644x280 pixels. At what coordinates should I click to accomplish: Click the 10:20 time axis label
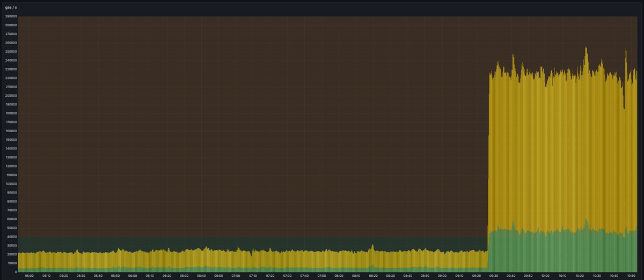pyautogui.click(x=580, y=276)
